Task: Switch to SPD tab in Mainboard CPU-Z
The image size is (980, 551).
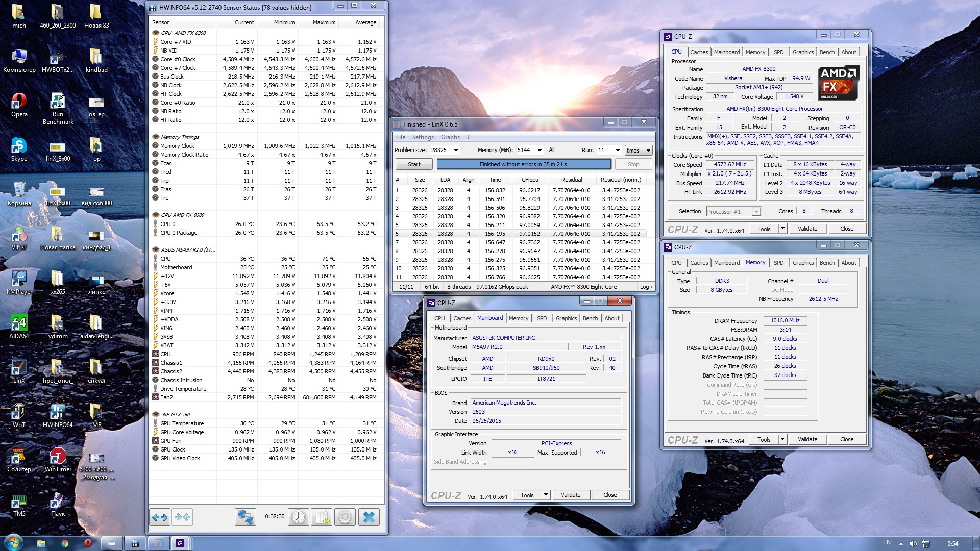Action: [542, 318]
